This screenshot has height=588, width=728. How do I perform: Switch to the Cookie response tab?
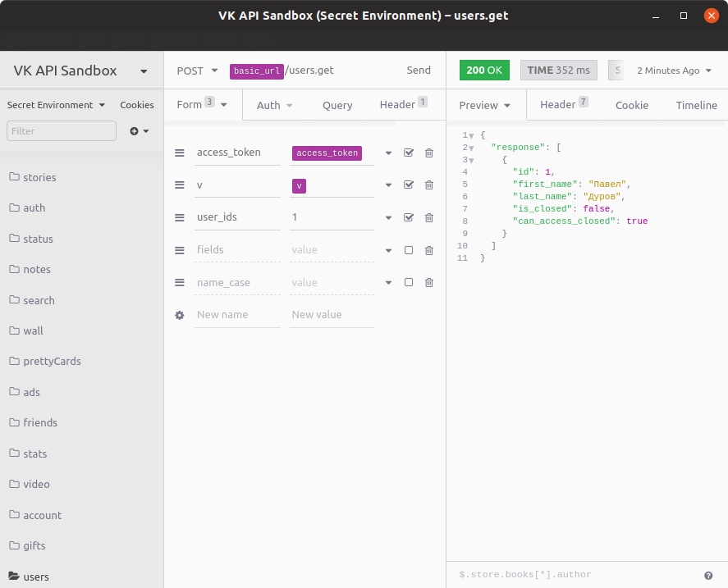point(632,105)
